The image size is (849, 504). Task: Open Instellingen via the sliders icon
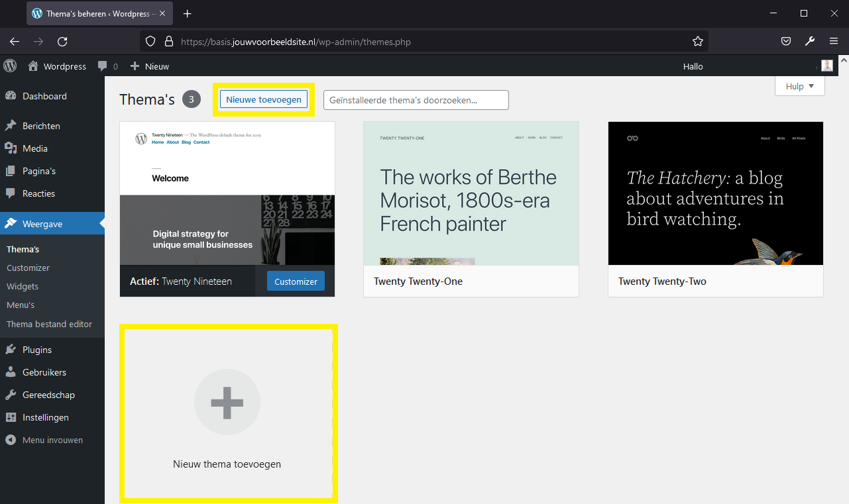12,417
